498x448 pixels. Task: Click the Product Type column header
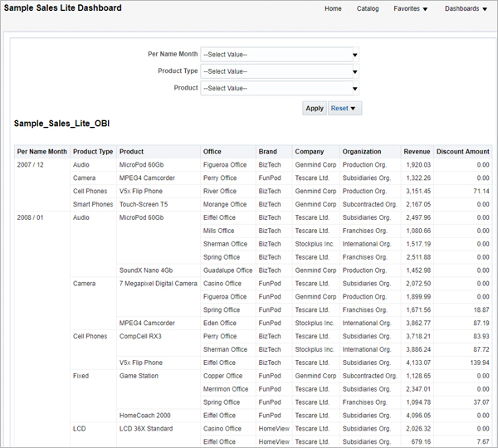(x=93, y=152)
